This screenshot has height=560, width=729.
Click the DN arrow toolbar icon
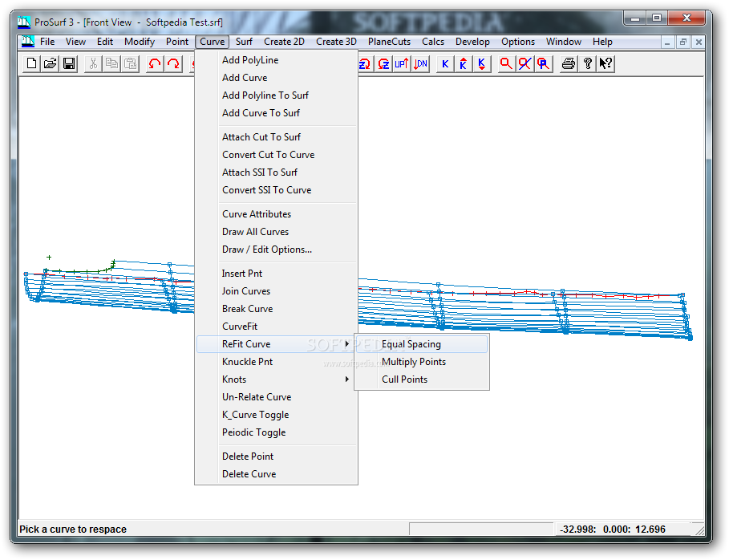420,63
